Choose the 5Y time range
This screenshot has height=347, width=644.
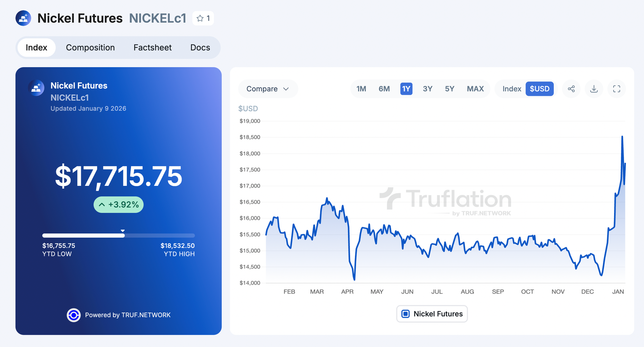(450, 89)
